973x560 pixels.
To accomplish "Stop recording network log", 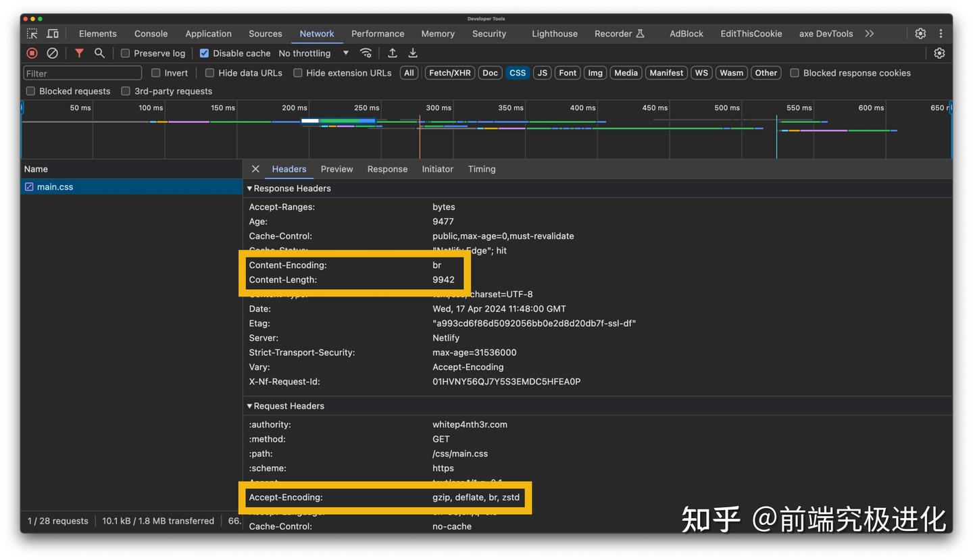I will point(32,53).
